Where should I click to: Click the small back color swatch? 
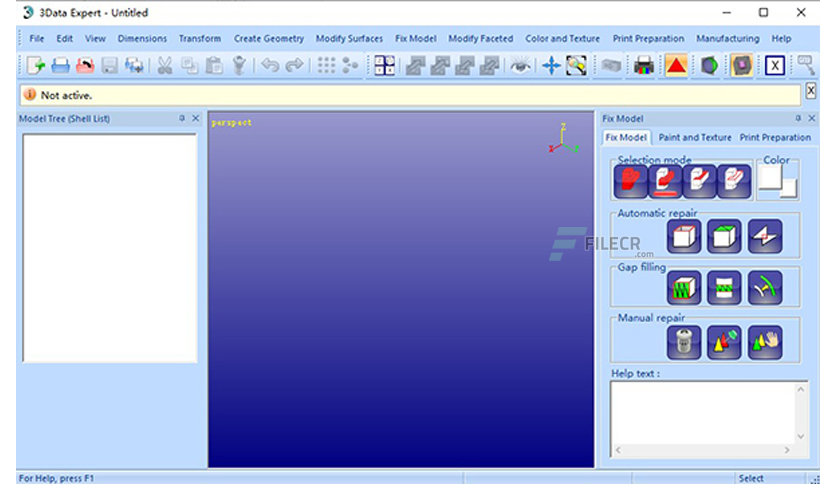(790, 189)
